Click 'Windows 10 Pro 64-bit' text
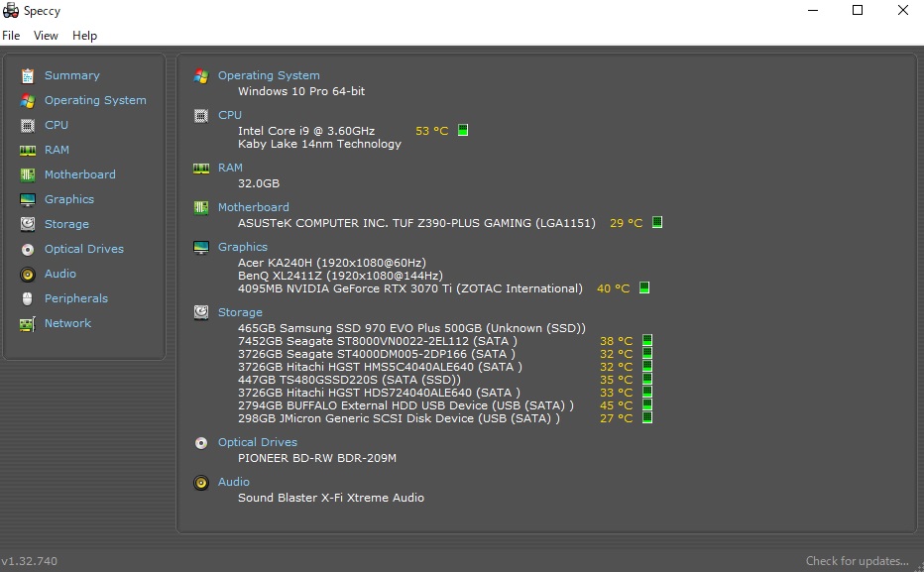Screen dimensions: 924x572 pyautogui.click(x=301, y=91)
